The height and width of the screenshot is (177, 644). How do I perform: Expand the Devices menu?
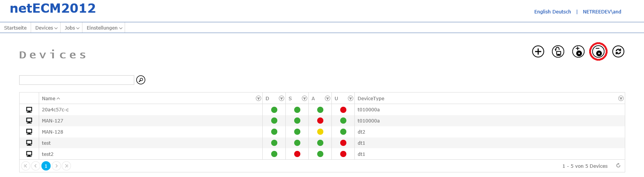click(x=46, y=28)
